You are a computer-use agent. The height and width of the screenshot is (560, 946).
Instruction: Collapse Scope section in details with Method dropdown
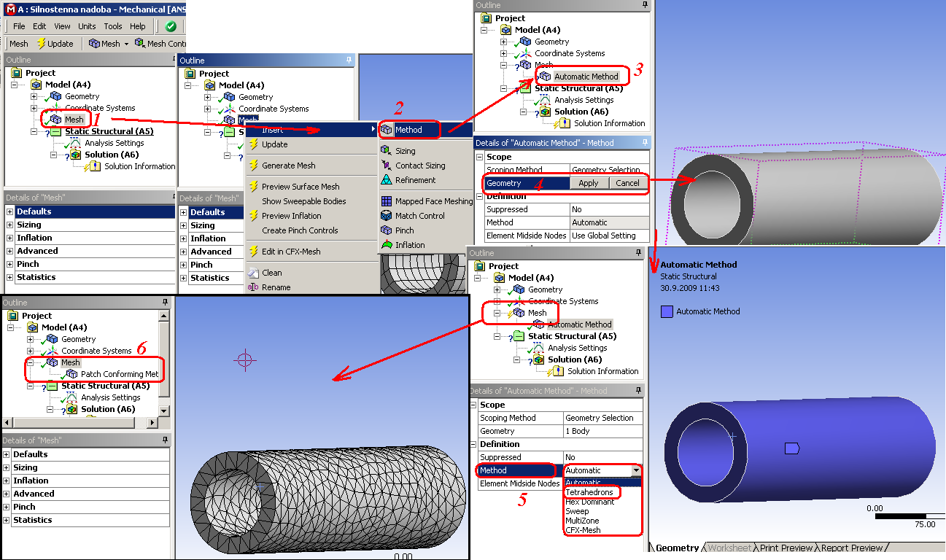(473, 405)
